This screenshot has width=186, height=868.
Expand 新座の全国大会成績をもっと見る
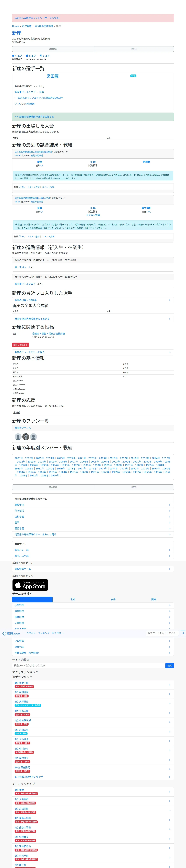point(93,319)
